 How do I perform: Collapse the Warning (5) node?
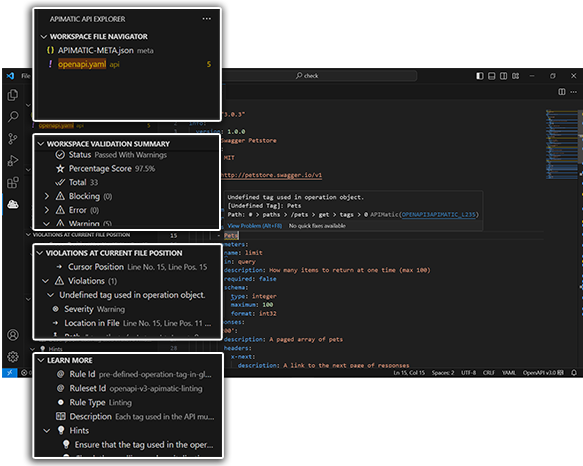(46, 224)
